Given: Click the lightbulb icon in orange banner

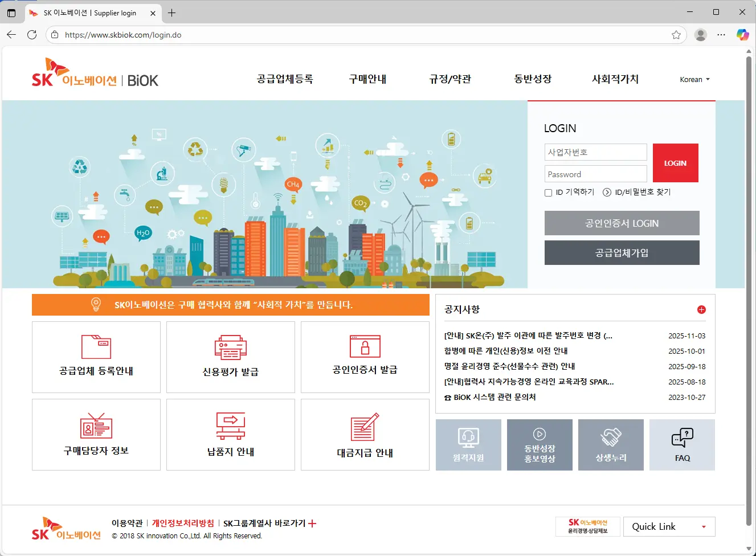Looking at the screenshot, I should pyautogui.click(x=96, y=305).
